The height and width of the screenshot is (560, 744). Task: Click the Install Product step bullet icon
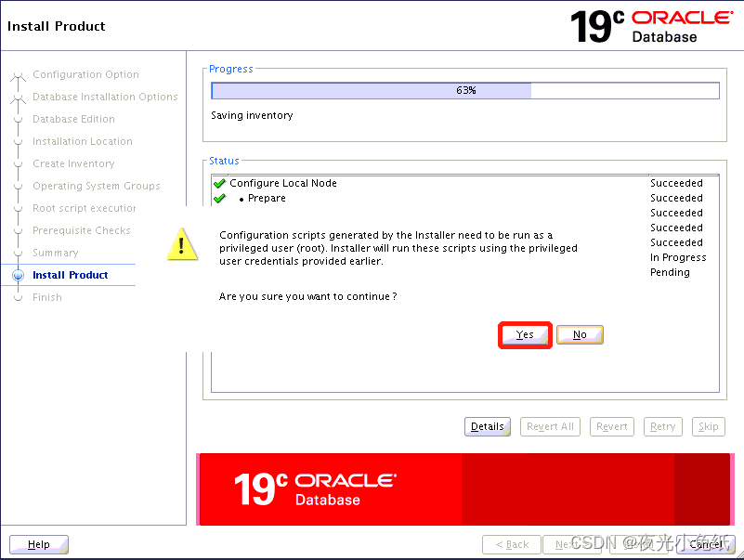(18, 275)
